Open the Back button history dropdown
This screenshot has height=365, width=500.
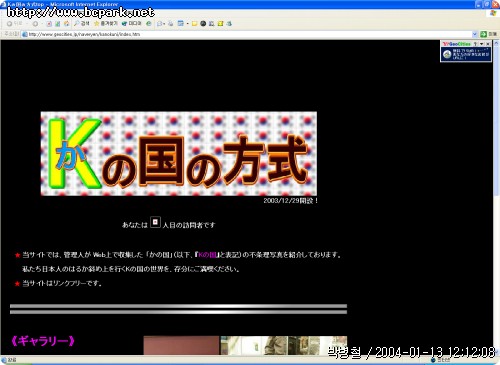(27, 24)
